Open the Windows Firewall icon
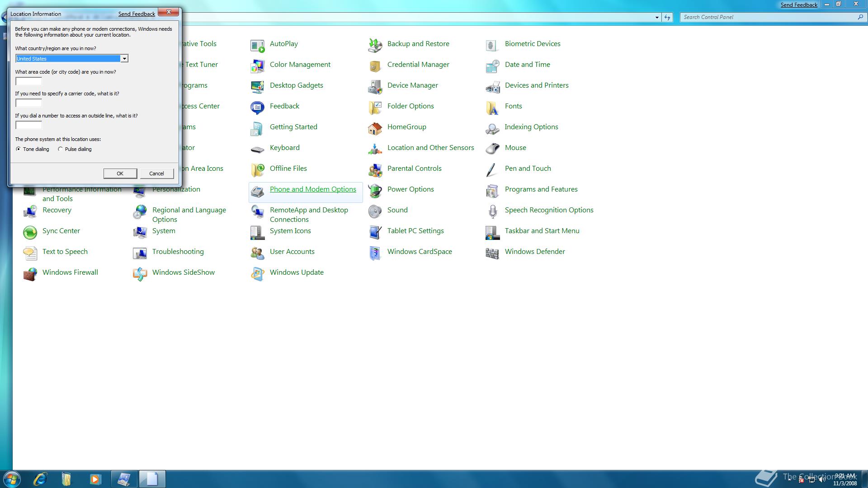868x488 pixels. coord(30,274)
